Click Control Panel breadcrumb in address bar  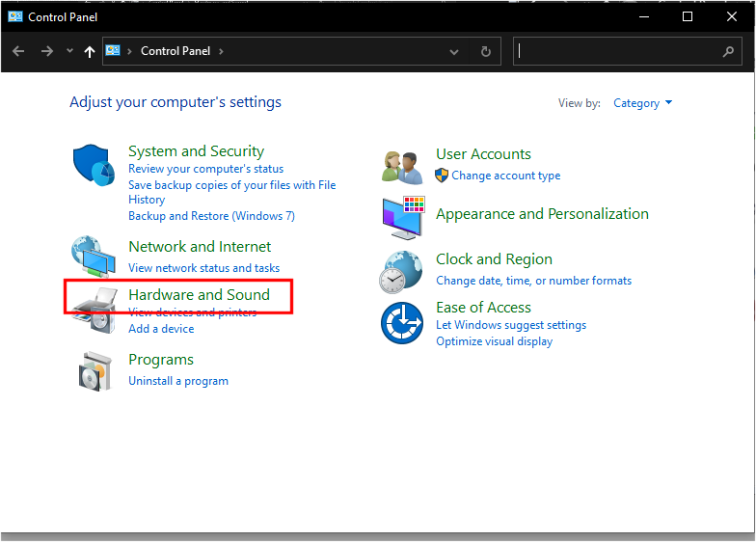(x=175, y=51)
